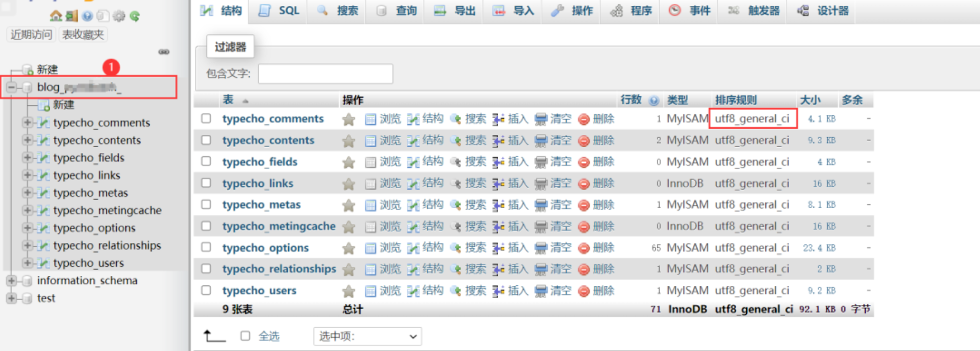Expand information_schema database node
The image size is (980, 351).
[x=11, y=281]
